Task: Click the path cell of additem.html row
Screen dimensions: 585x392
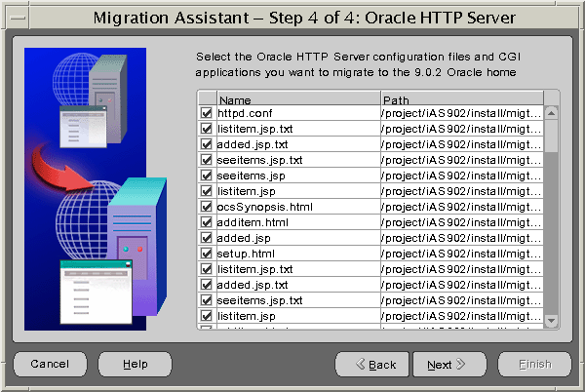Action: point(462,222)
